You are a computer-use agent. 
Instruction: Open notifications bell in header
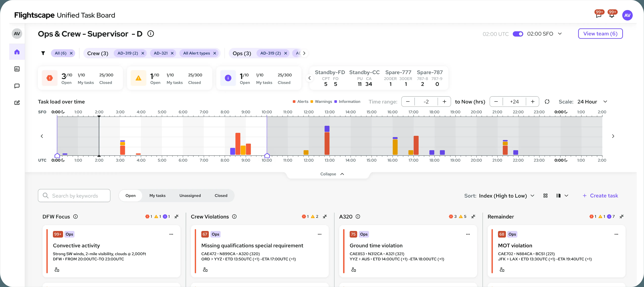612,15
